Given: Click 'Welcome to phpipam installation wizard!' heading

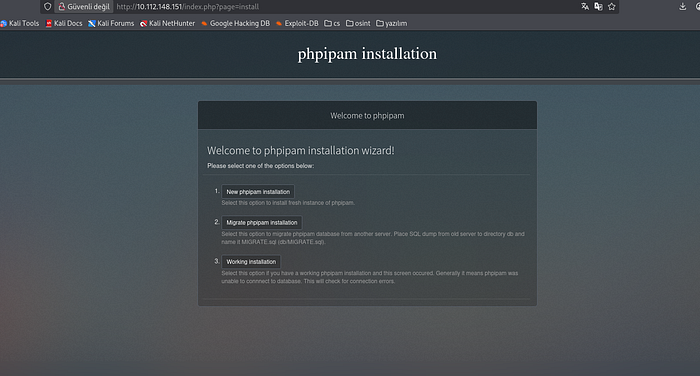Looking at the screenshot, I should (300, 150).
